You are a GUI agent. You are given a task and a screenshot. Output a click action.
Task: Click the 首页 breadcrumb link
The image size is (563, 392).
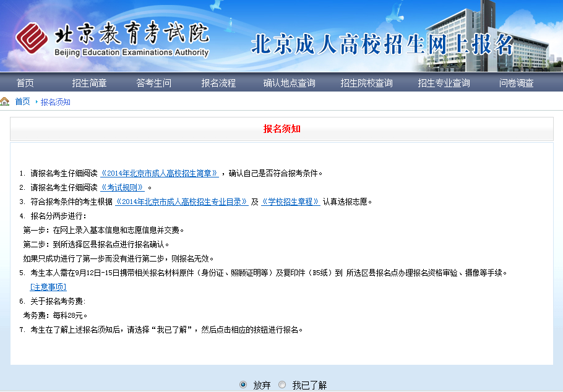[x=22, y=101]
